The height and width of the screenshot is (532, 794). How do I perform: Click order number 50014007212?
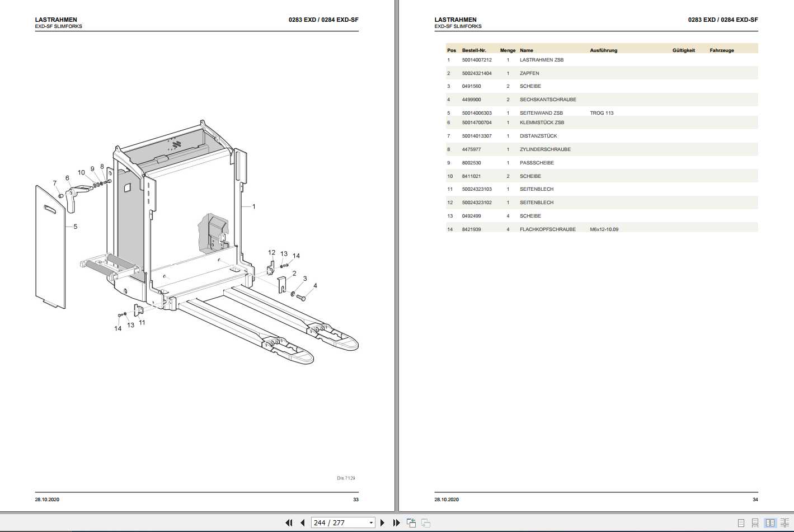point(477,60)
